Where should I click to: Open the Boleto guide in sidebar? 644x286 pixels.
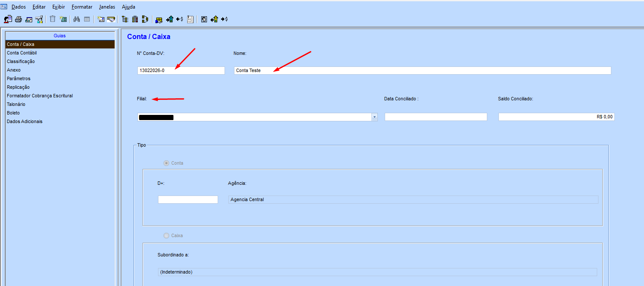click(13, 113)
